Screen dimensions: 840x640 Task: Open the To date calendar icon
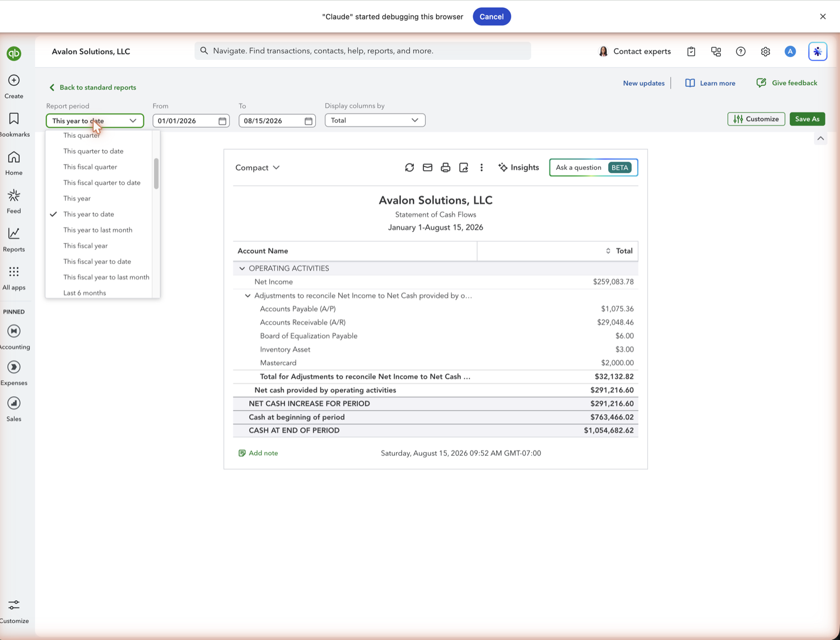(309, 121)
